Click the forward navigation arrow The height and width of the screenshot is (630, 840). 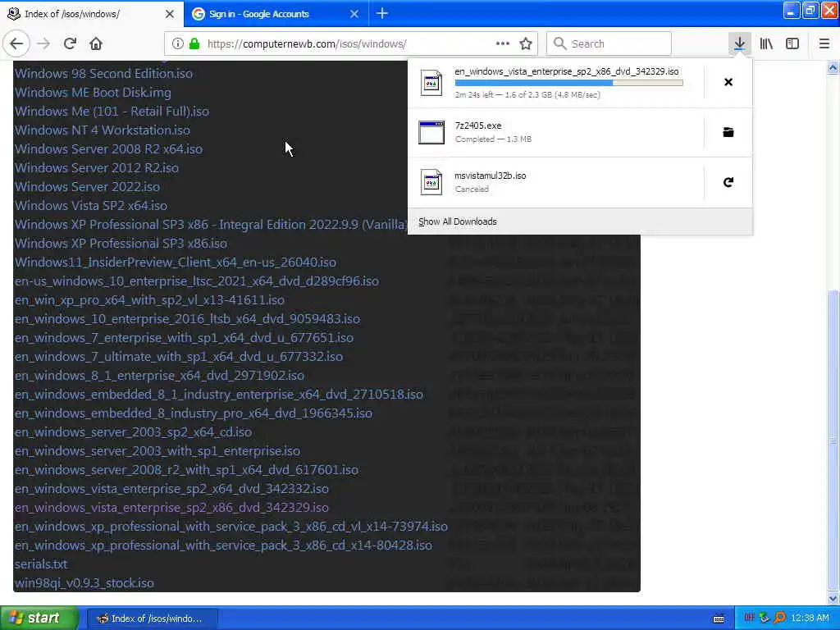coord(44,43)
